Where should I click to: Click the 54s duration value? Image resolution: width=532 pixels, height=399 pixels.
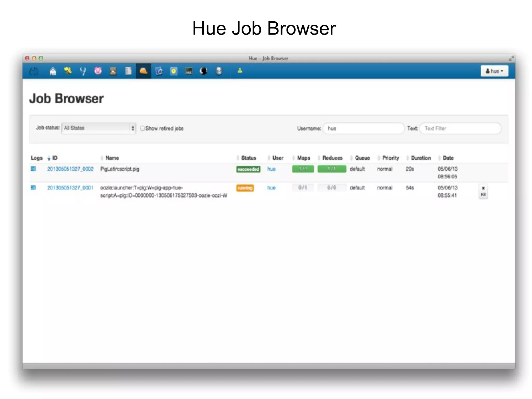point(410,188)
